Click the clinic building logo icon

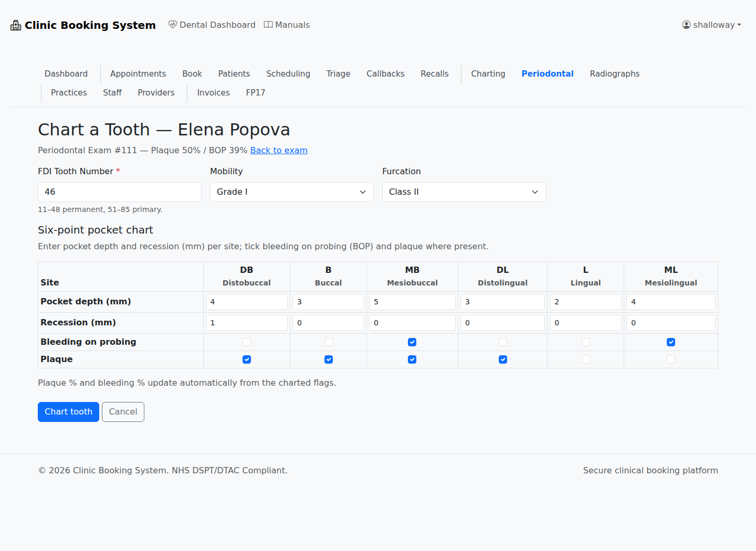tap(16, 25)
